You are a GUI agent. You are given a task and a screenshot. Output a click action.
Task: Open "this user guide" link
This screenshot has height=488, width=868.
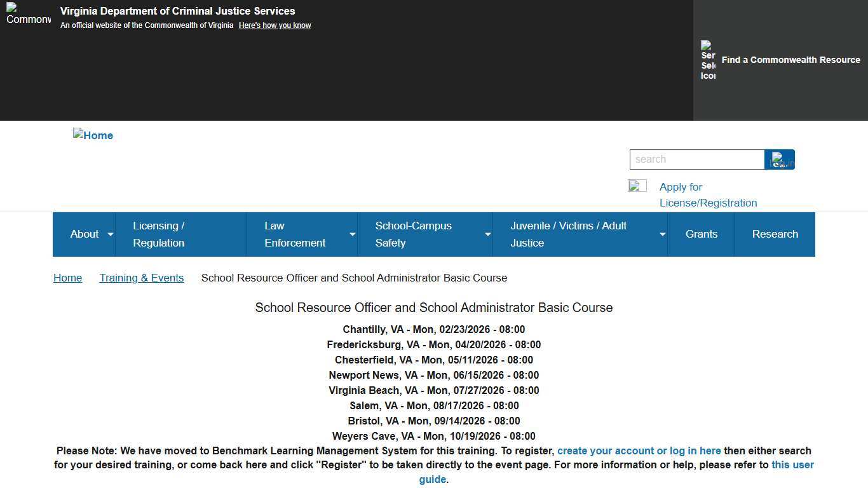[x=792, y=465]
